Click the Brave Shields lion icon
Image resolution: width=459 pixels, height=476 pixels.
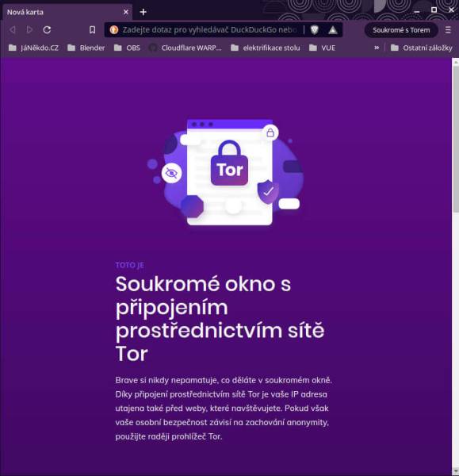coord(315,30)
